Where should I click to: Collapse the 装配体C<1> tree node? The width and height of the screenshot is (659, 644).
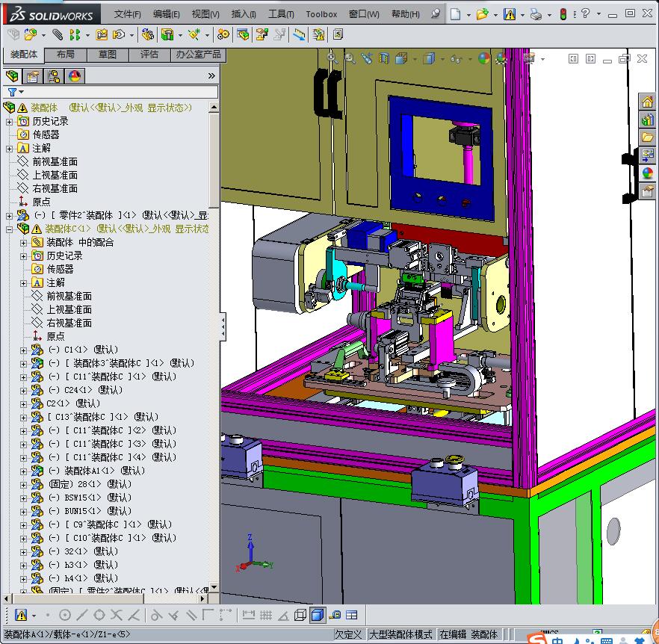(x=10, y=229)
